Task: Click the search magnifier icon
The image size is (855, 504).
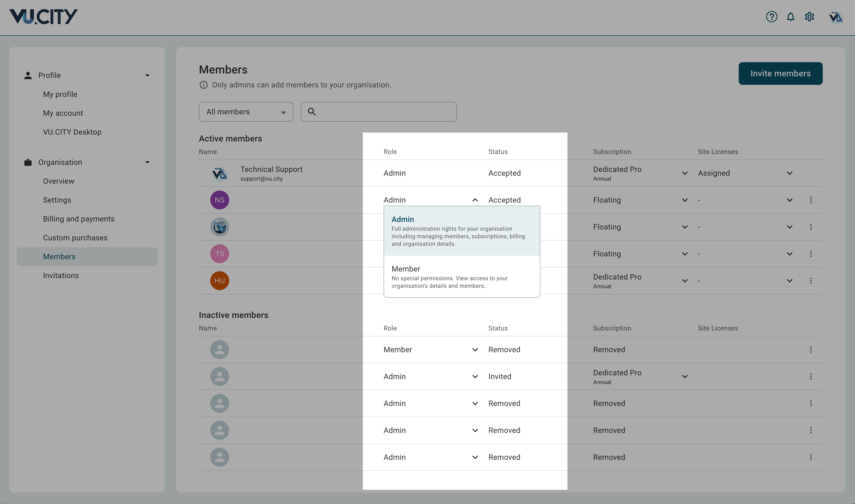Action: tap(312, 112)
